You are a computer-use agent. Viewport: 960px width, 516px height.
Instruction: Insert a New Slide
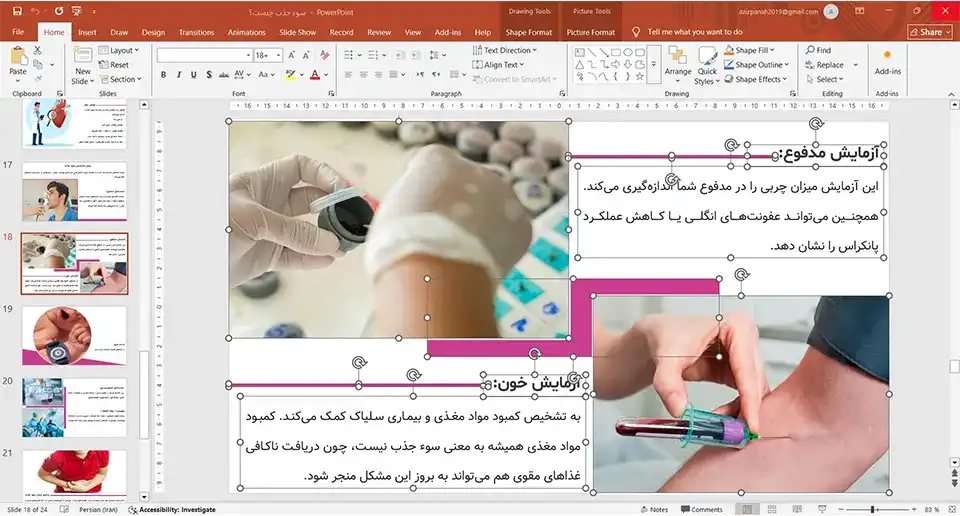[x=83, y=66]
